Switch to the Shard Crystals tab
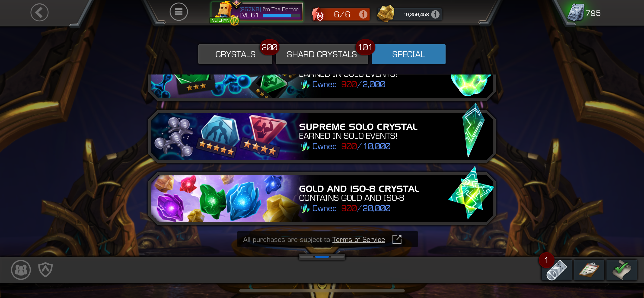 click(x=322, y=54)
